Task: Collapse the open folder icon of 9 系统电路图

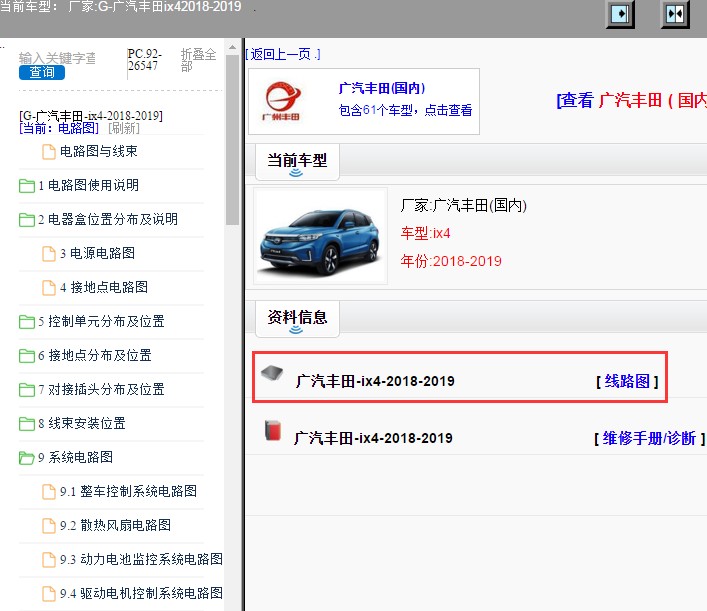Action: pyautogui.click(x=27, y=458)
